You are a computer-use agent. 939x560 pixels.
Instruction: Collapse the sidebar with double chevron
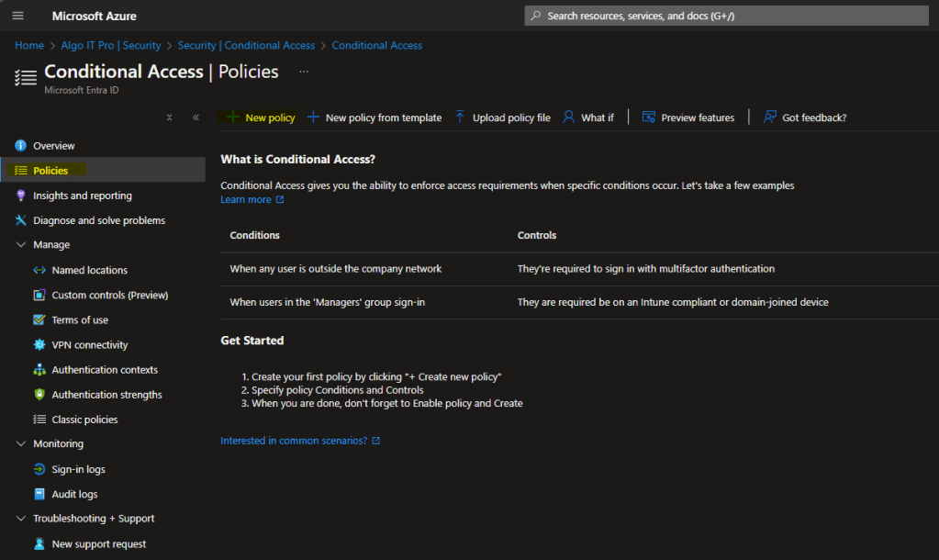196,118
